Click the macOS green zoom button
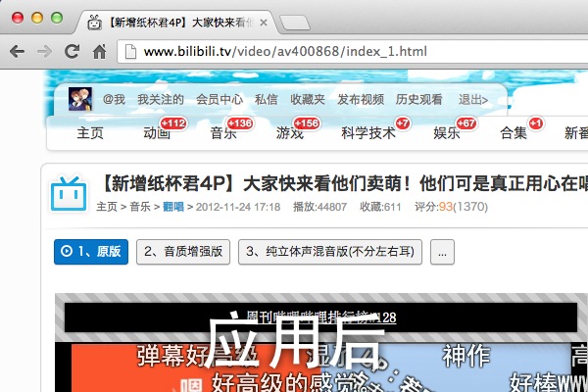Viewport: 588px width, 392px height. point(57,18)
